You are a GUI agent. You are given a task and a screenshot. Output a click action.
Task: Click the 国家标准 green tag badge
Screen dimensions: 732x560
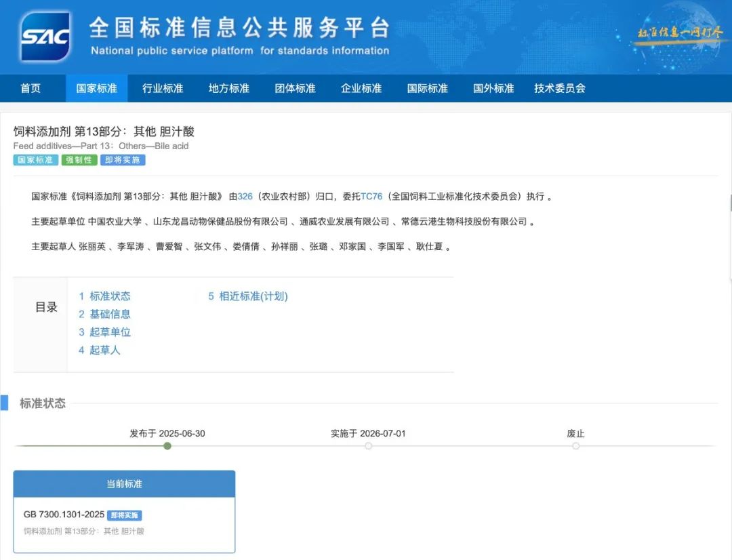(35, 160)
